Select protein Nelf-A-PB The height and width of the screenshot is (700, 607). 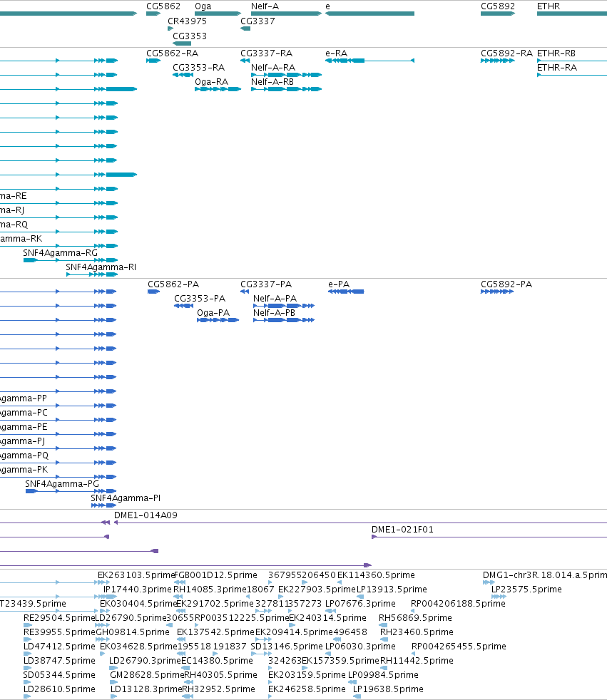pyautogui.click(x=274, y=313)
